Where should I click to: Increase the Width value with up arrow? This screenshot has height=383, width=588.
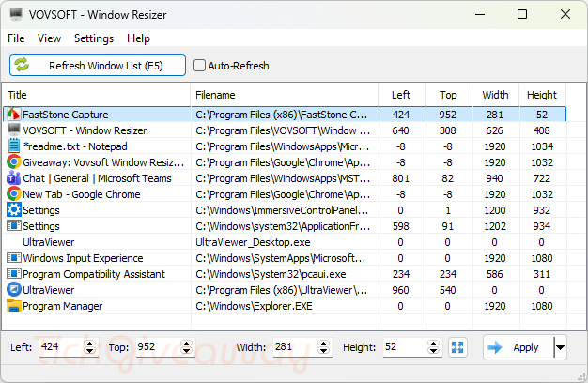pyautogui.click(x=324, y=344)
